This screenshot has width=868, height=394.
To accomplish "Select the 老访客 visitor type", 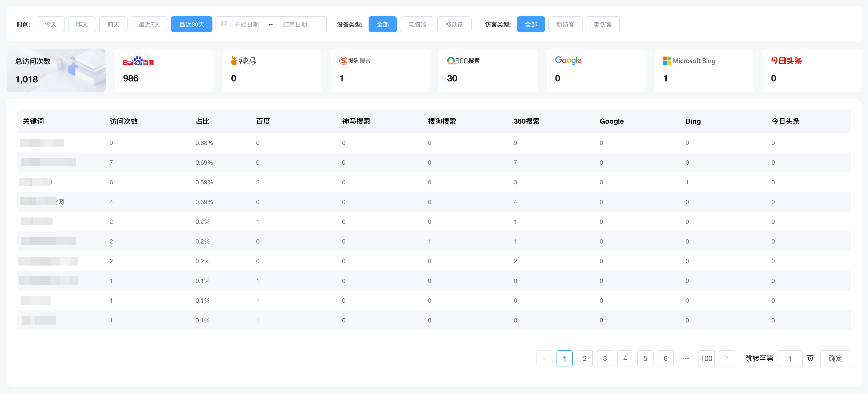I will 602,24.
